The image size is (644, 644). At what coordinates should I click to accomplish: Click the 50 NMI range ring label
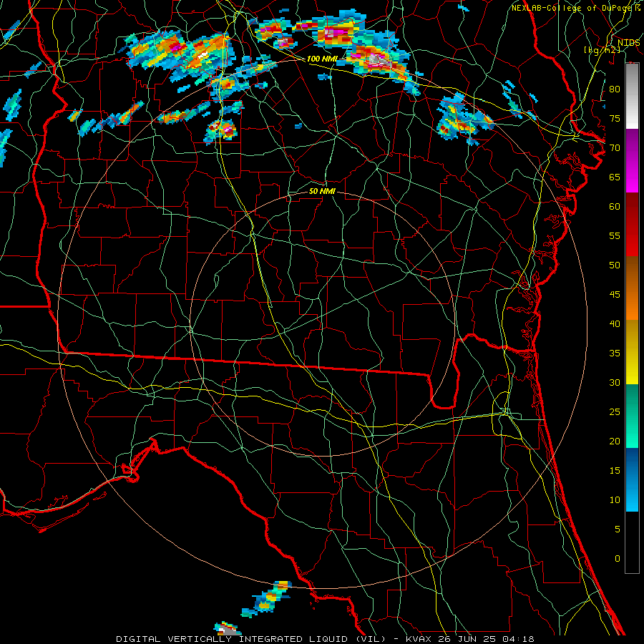point(322,191)
